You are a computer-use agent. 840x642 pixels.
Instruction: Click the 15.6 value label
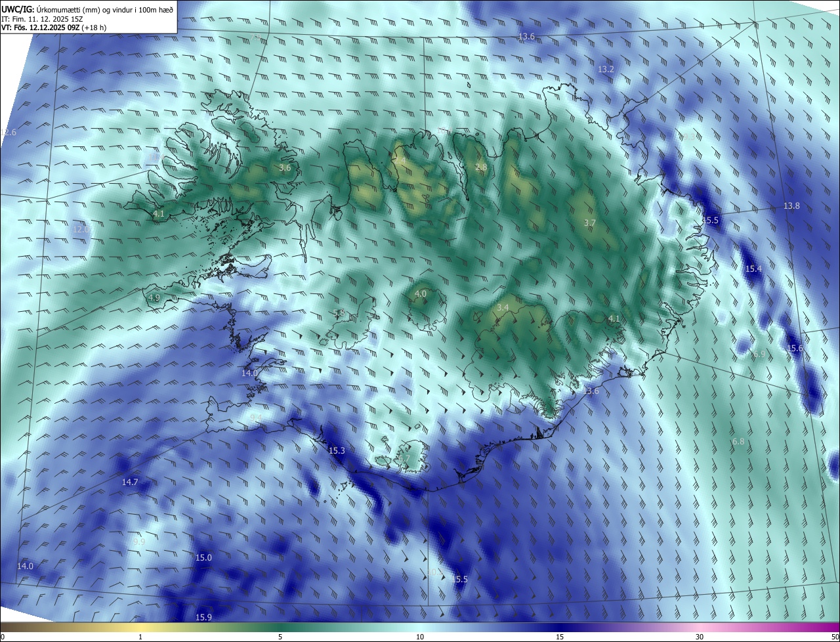[x=795, y=348]
